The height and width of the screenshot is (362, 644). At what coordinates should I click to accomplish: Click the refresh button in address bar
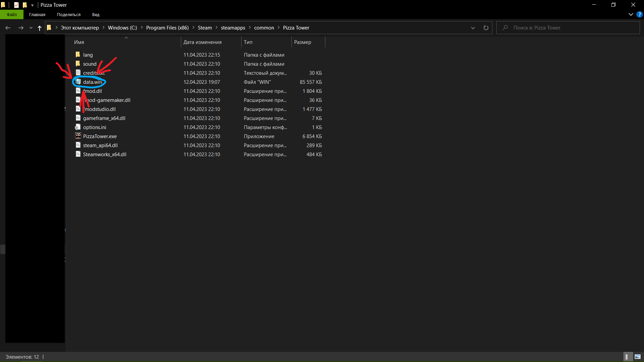(x=486, y=28)
